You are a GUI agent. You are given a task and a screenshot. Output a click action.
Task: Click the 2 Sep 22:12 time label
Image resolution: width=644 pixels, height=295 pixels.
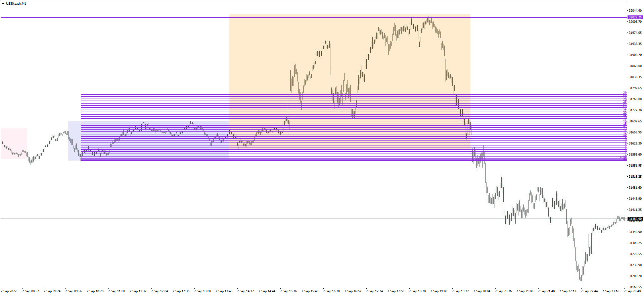point(568,291)
